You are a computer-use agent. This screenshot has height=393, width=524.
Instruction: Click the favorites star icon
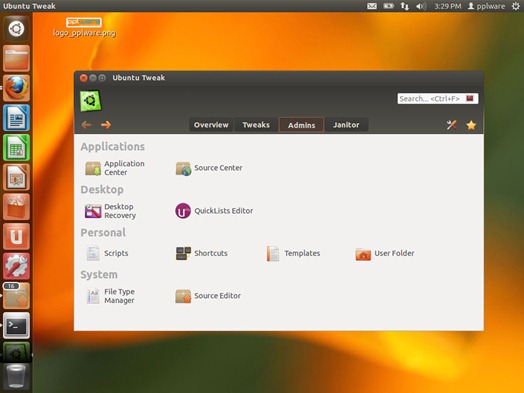tap(471, 125)
